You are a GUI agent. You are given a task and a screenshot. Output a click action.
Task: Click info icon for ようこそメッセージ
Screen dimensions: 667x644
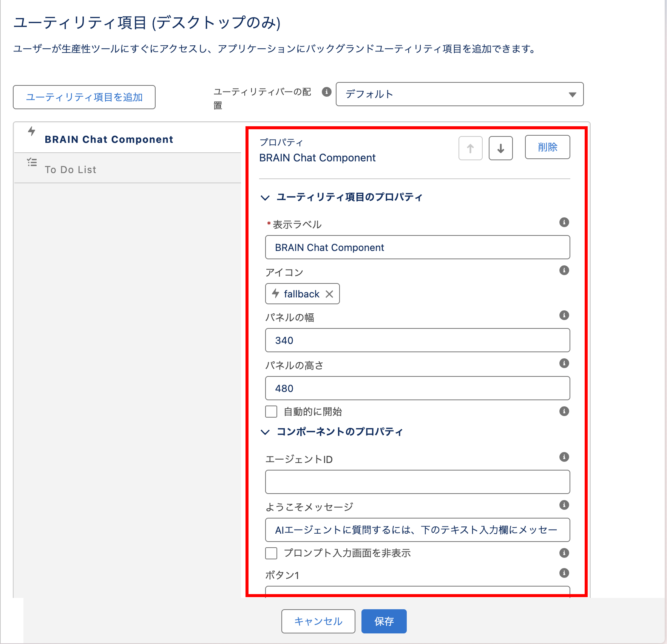click(564, 505)
